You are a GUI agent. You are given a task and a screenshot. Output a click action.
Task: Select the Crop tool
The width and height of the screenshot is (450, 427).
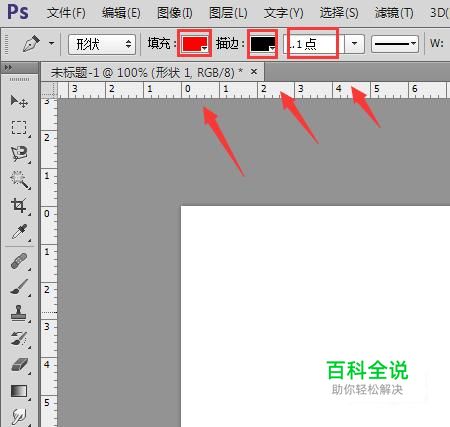click(19, 205)
